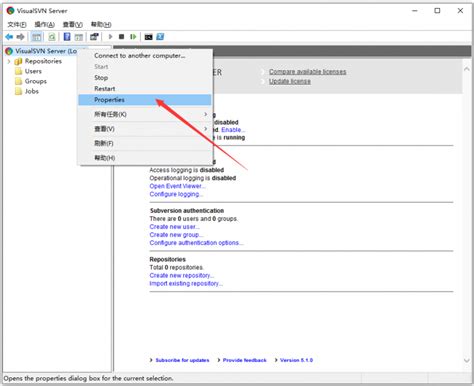Click the green Refresh toolbar icon

pos(52,37)
